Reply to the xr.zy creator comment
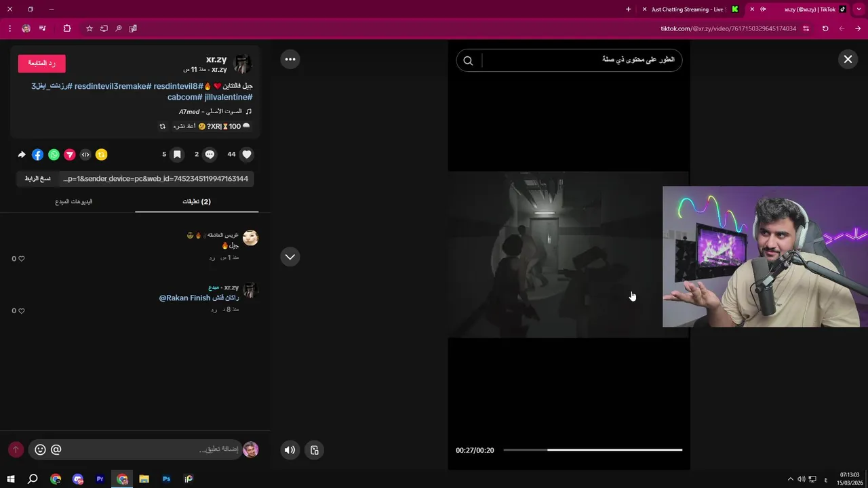Screen dimensions: 868x488 (214, 310)
